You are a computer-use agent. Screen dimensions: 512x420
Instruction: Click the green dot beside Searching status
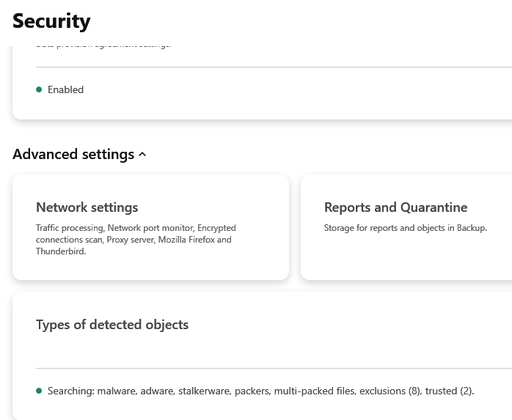[x=39, y=391]
